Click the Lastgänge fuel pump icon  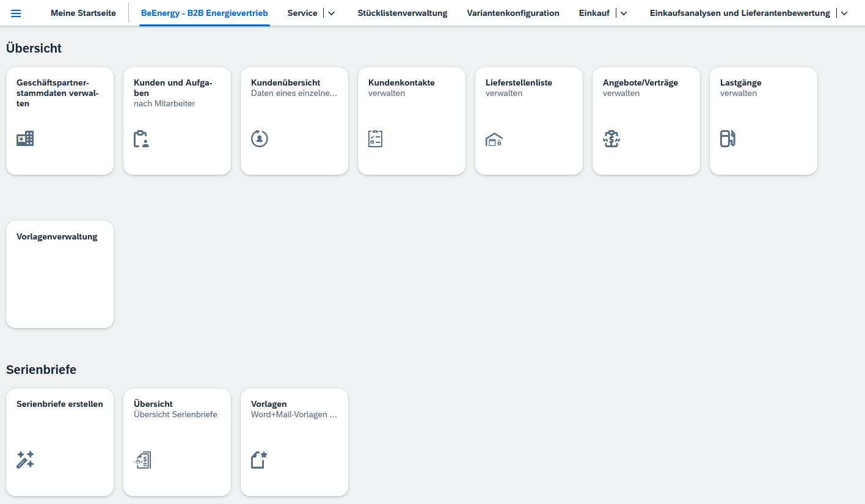coord(727,139)
